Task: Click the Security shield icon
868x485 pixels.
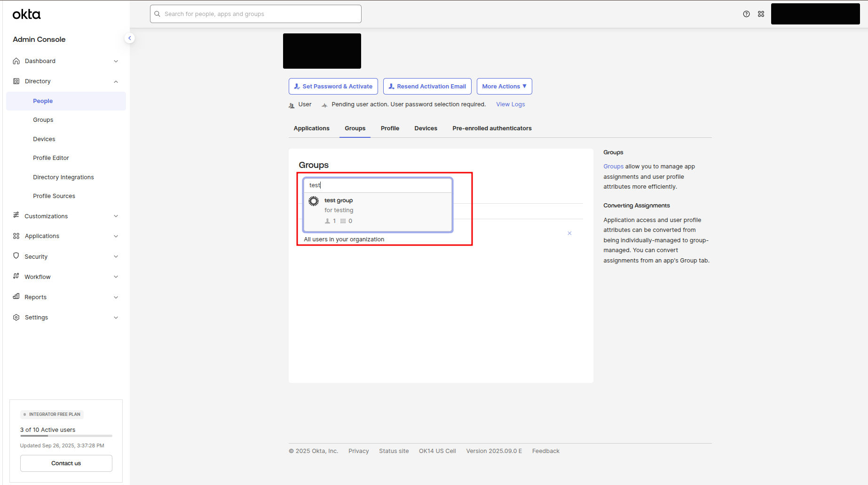Action: pyautogui.click(x=16, y=256)
